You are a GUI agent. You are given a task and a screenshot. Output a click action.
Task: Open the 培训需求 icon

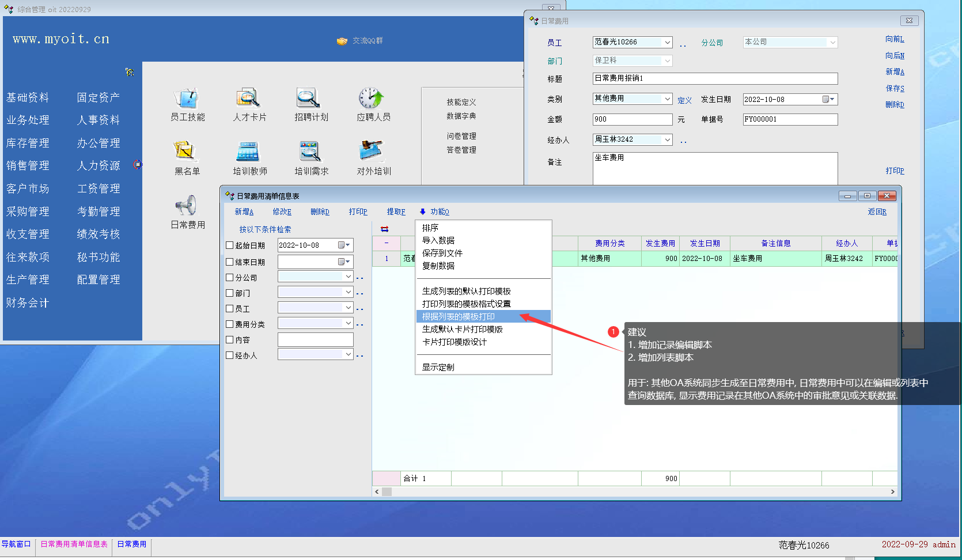coord(310,153)
